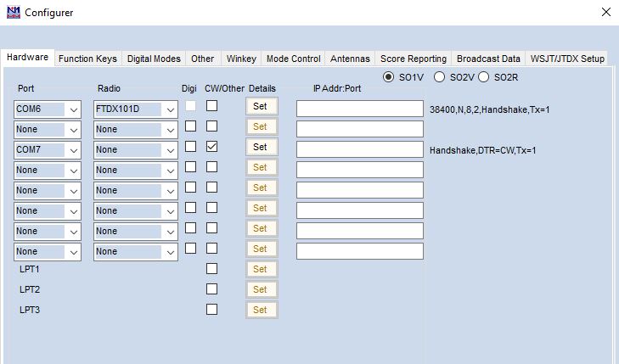Click Set button for COM6 row
Image resolution: width=619 pixels, height=364 pixels.
(260, 106)
